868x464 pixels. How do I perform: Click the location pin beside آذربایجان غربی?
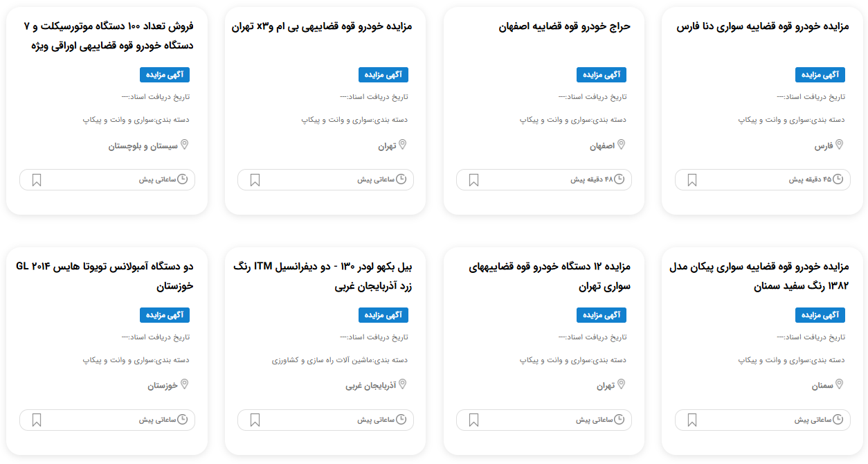[403, 385]
